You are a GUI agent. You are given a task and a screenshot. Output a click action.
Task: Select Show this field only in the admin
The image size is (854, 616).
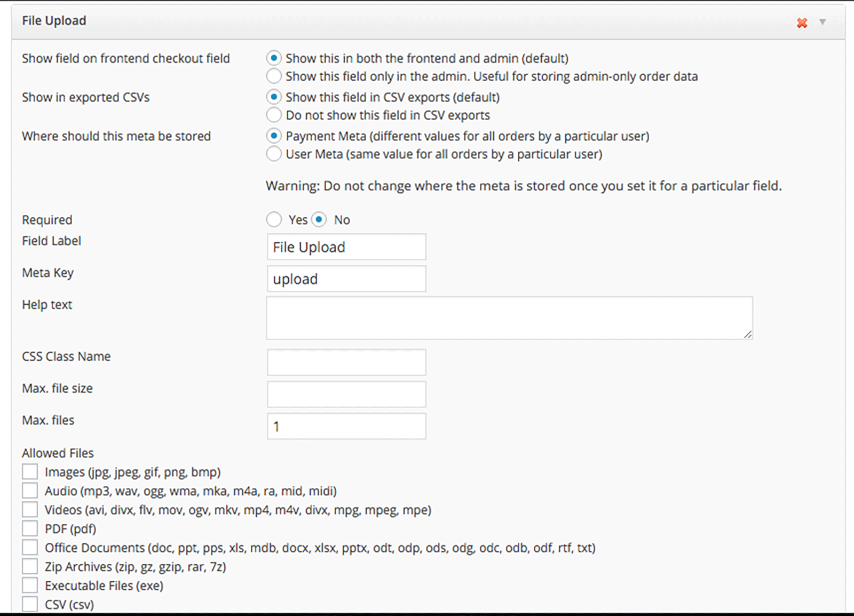point(274,76)
